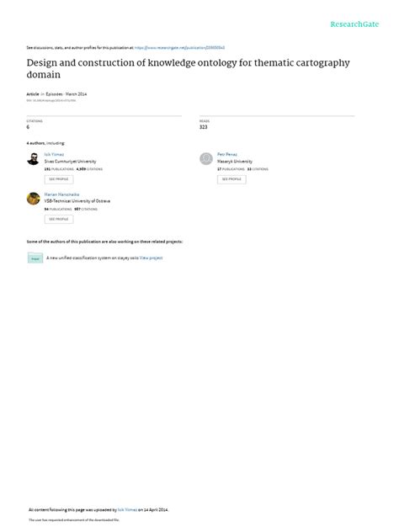The width and height of the screenshot is (399, 532).
Task: Click the citations count of 6
Action: [x=28, y=127]
